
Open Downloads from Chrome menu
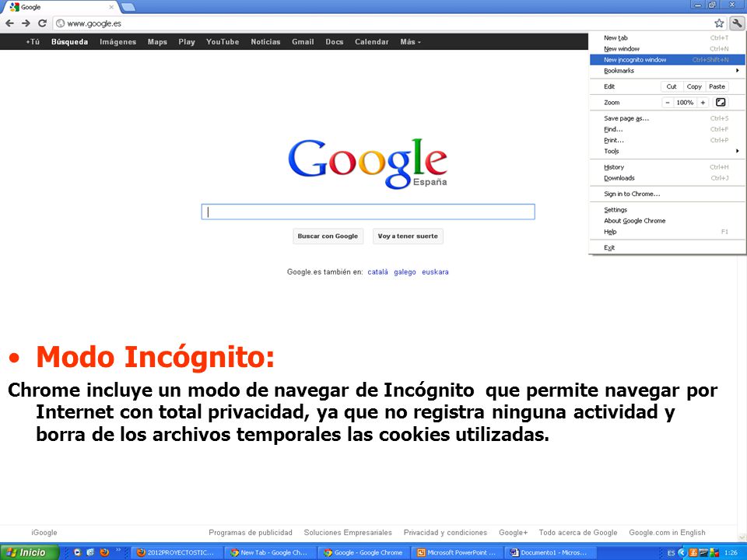tap(667, 177)
